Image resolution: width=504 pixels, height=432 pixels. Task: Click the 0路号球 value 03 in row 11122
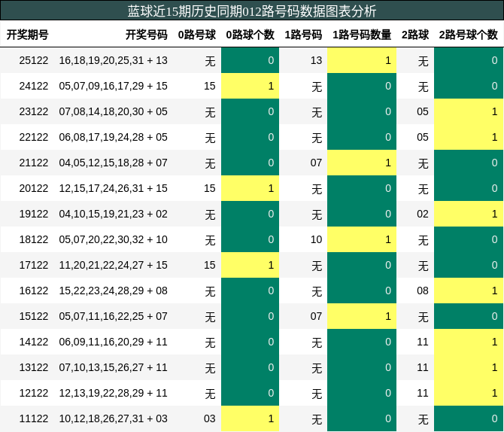(210, 418)
